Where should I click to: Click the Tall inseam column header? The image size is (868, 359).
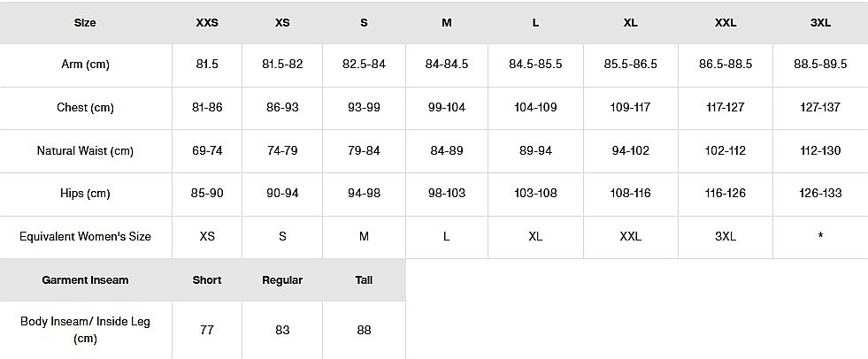(364, 279)
